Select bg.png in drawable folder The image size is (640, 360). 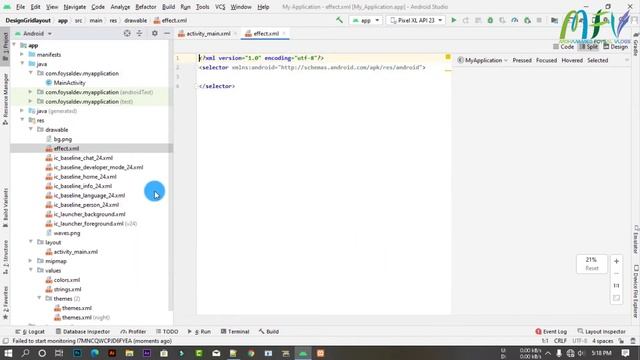pos(62,139)
